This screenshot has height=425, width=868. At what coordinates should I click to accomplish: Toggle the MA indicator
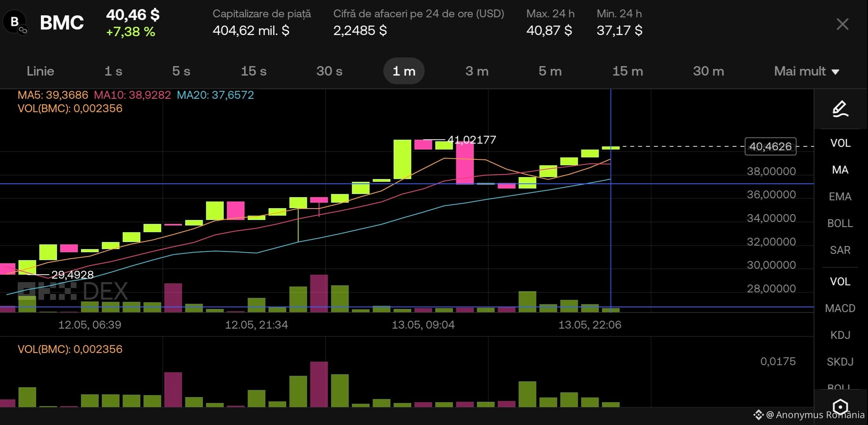[840, 170]
